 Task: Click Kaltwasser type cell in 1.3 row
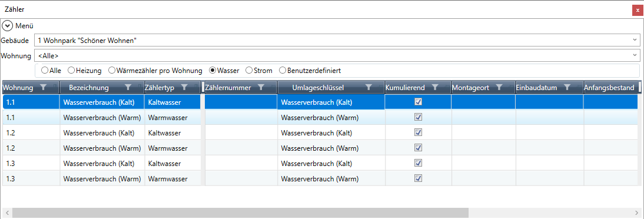point(172,164)
